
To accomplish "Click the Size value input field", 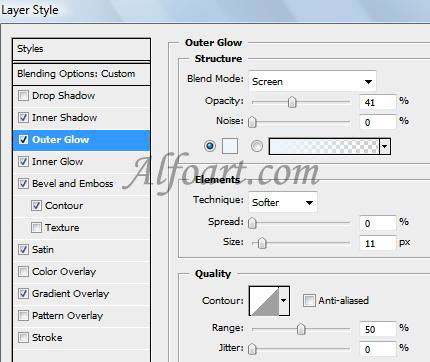I will click(378, 243).
